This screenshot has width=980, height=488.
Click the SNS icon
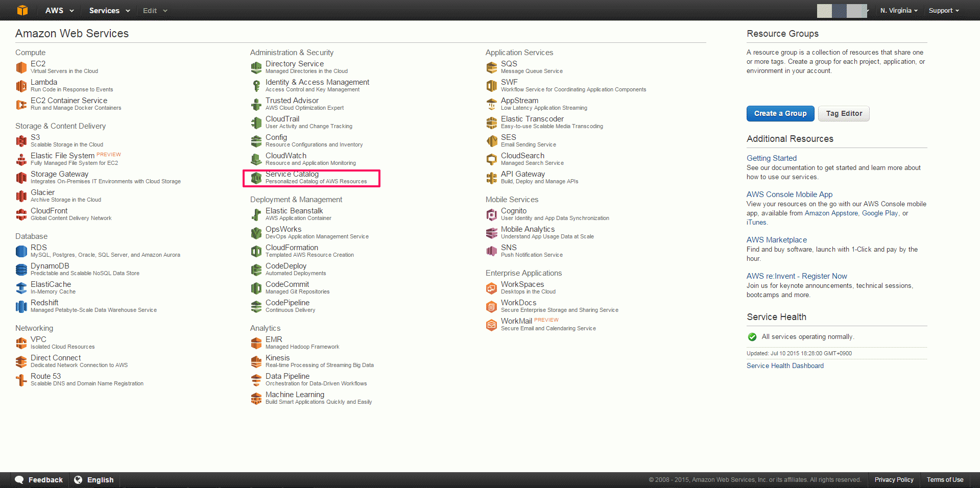click(492, 251)
